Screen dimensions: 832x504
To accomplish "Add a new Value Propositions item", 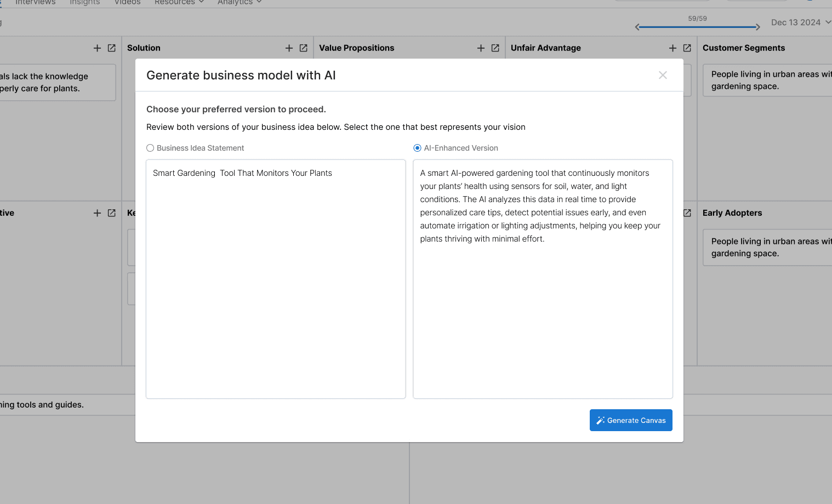I will (x=481, y=48).
